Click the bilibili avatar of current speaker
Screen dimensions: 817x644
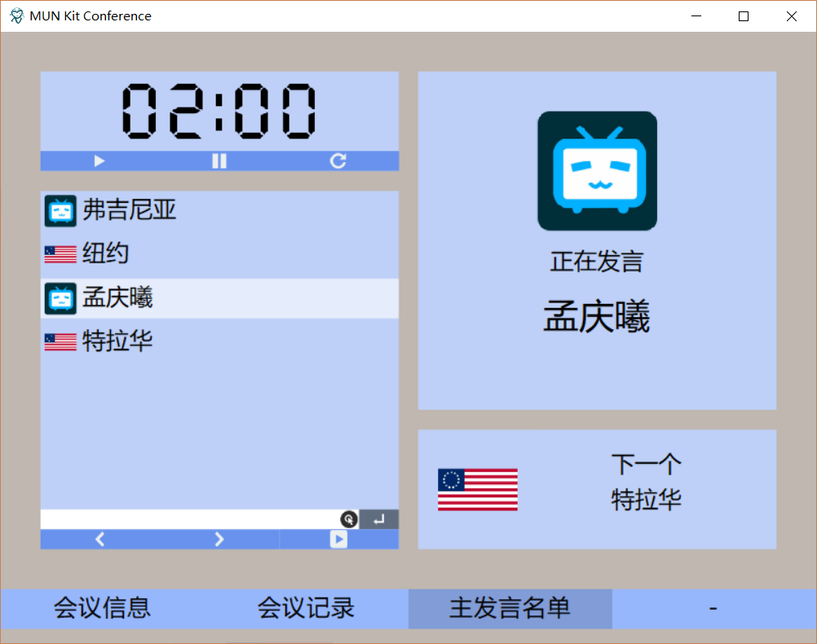(596, 170)
